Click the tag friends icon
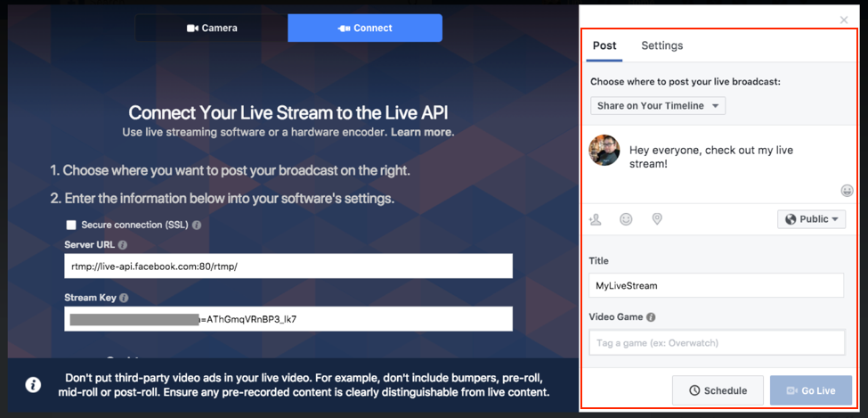 coord(596,219)
